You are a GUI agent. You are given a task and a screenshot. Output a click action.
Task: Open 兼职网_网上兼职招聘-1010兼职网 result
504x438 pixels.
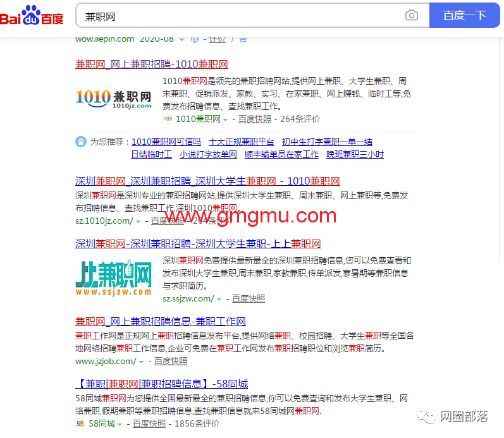tap(151, 64)
